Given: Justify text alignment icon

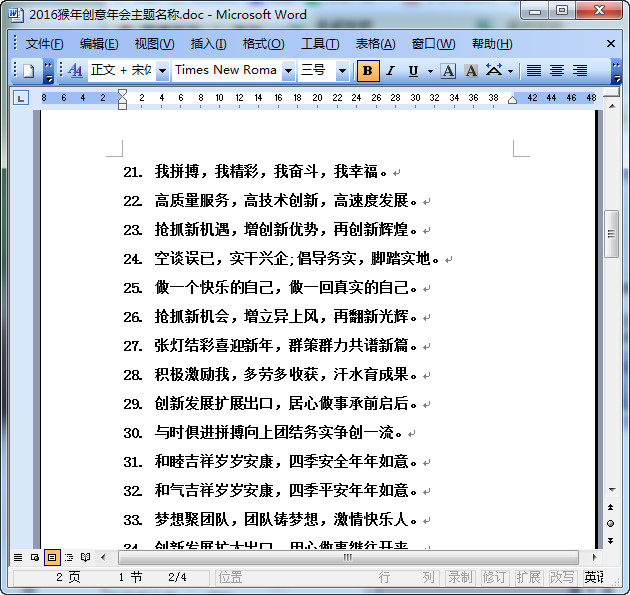Looking at the screenshot, I should coord(534,71).
